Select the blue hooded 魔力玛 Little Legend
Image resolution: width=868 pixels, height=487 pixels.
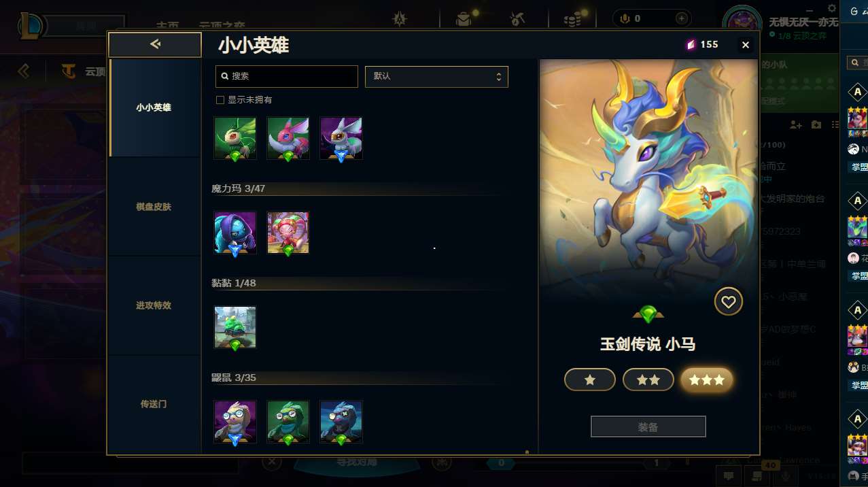235,233
